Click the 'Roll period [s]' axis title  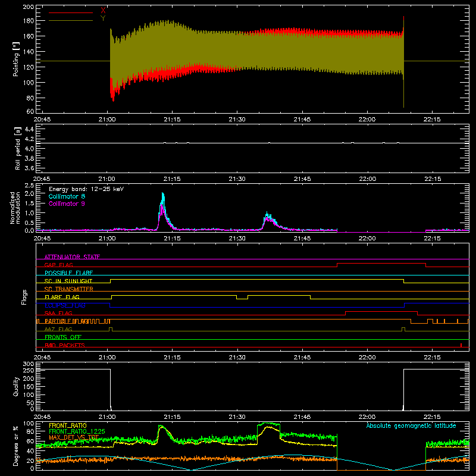(x=18, y=148)
